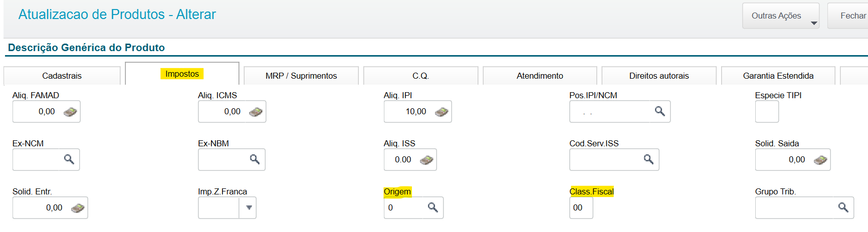The width and height of the screenshot is (868, 232).
Task: Open calculator icon in Aliq. IPI field
Action: (x=442, y=112)
